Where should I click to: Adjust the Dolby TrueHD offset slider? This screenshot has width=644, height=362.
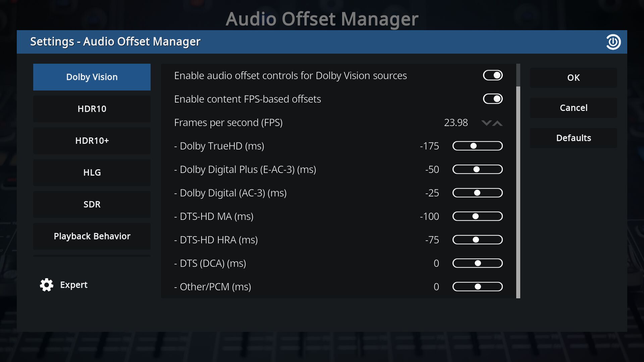(x=478, y=146)
